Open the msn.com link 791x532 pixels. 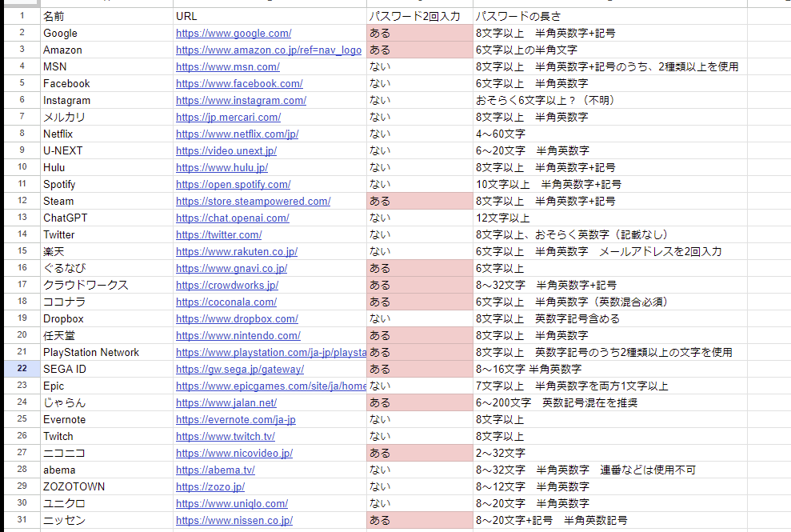228,66
